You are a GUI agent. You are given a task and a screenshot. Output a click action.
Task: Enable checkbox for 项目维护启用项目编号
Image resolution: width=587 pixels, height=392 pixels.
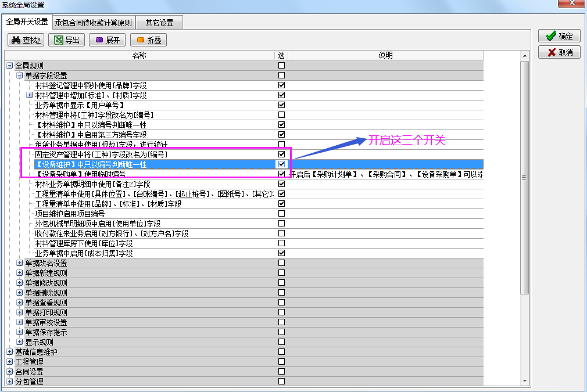[x=281, y=214]
